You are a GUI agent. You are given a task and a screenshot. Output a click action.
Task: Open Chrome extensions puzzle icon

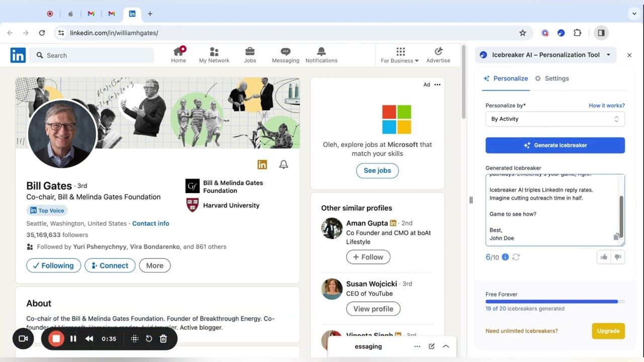point(578,33)
